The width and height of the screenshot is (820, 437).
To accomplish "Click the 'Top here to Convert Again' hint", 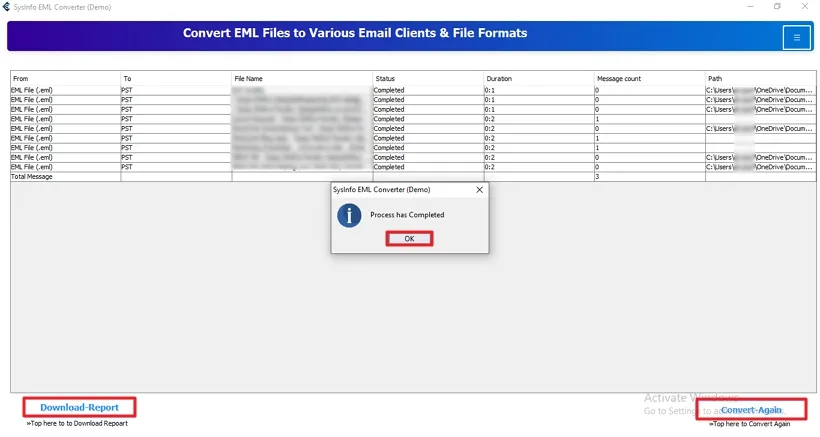I will pos(749,424).
